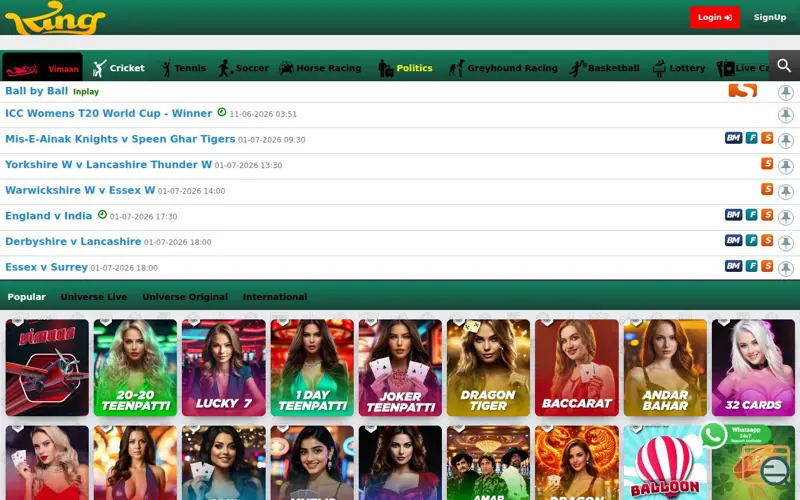Switch to Popular casino tab

click(27, 296)
